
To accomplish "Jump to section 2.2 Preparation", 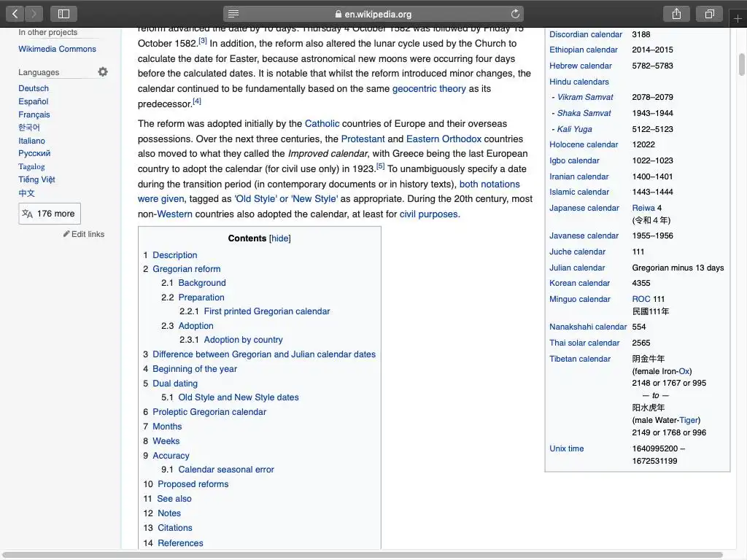I will click(201, 297).
